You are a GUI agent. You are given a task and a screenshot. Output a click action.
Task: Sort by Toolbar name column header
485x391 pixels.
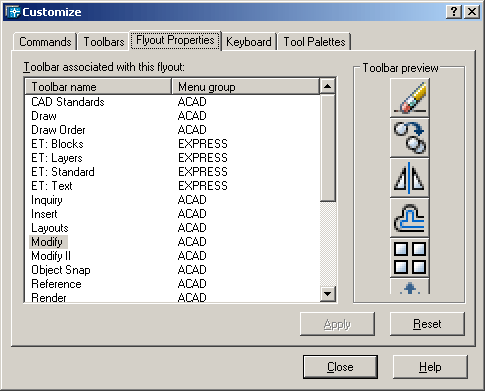tap(98, 87)
